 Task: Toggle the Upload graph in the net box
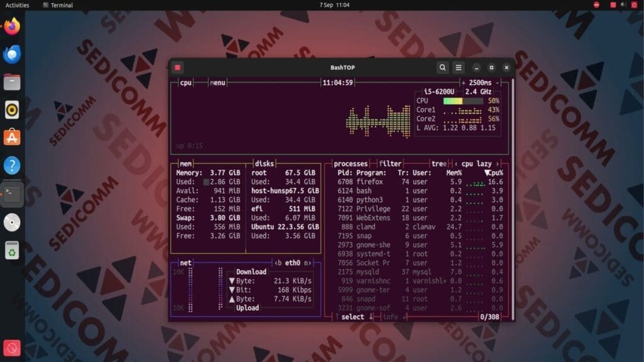click(248, 307)
